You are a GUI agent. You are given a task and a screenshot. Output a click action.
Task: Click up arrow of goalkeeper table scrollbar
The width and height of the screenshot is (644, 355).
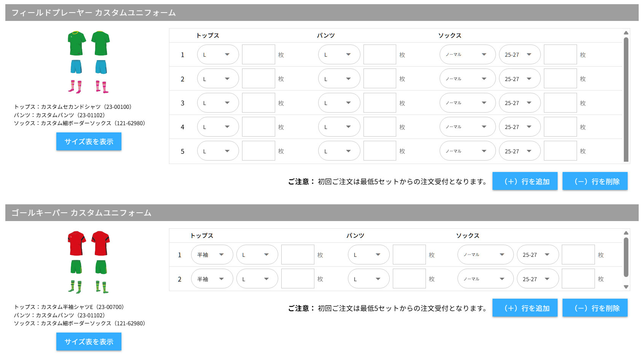(626, 233)
